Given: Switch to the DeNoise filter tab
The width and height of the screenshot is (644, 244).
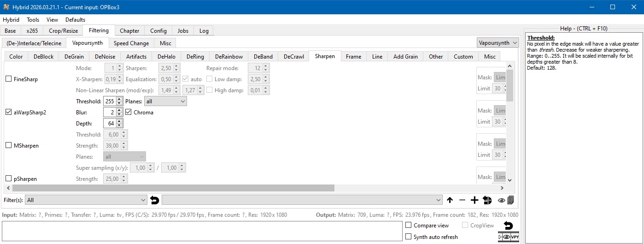Looking at the screenshot, I should 104,56.
